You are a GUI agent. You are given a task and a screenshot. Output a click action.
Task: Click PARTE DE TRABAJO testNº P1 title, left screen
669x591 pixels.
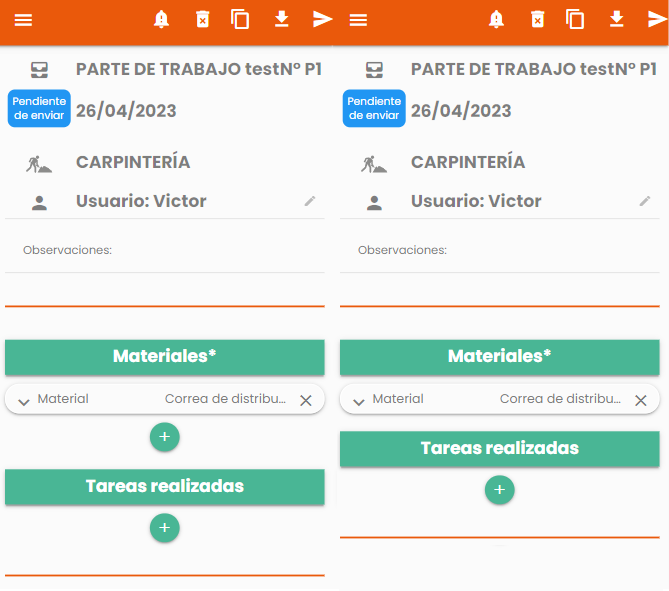click(199, 70)
